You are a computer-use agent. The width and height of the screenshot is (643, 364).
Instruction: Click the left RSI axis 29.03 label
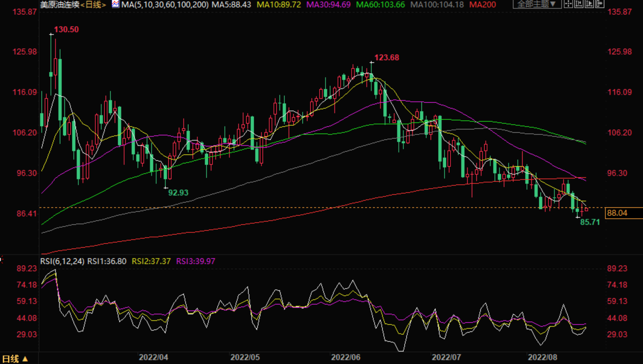click(x=27, y=335)
